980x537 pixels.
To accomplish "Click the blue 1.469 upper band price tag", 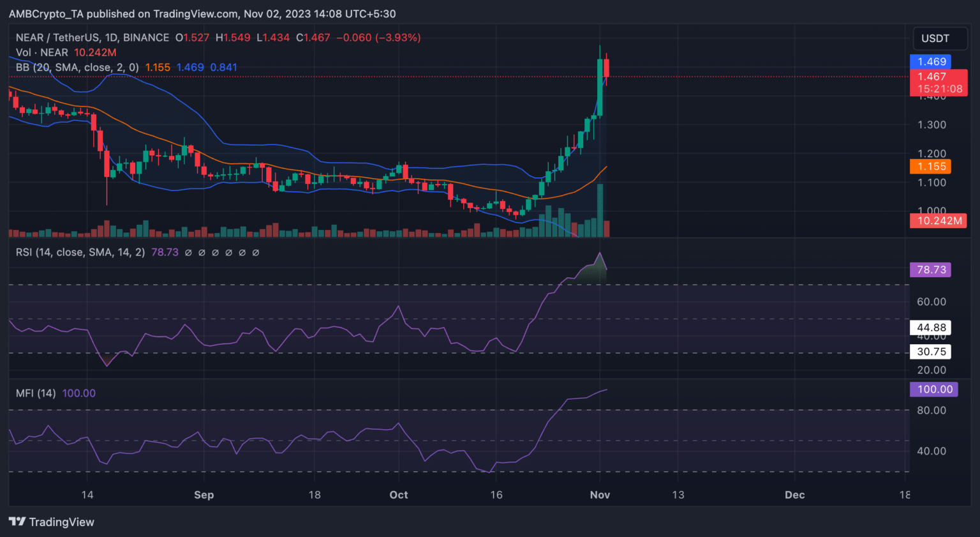I will pos(930,62).
